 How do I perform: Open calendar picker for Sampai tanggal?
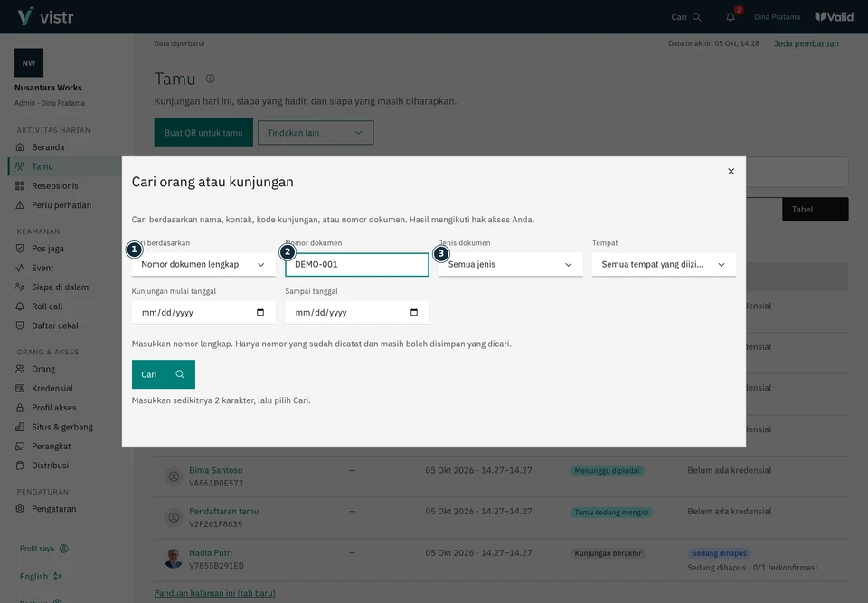pos(413,312)
